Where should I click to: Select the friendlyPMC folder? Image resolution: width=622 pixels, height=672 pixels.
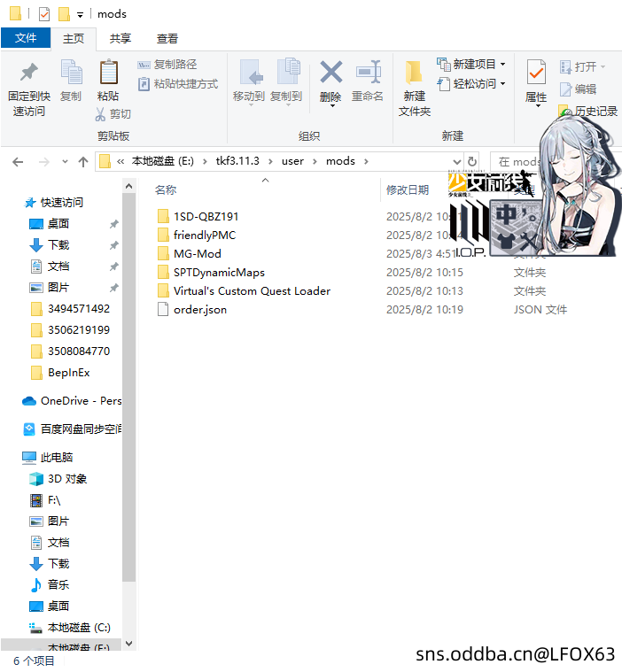pyautogui.click(x=205, y=236)
